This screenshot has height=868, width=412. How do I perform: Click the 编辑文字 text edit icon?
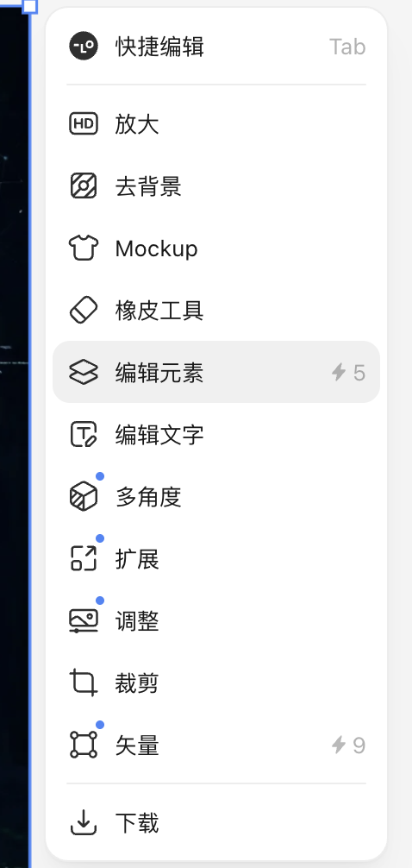click(x=84, y=434)
